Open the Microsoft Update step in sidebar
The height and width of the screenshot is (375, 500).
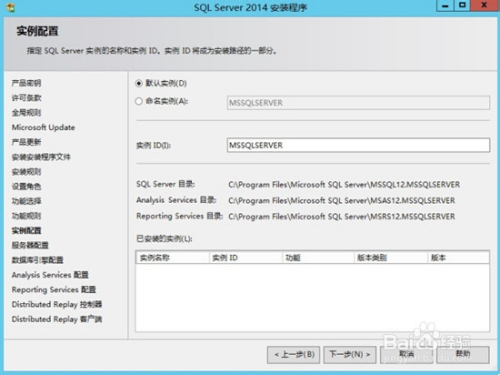(x=43, y=127)
